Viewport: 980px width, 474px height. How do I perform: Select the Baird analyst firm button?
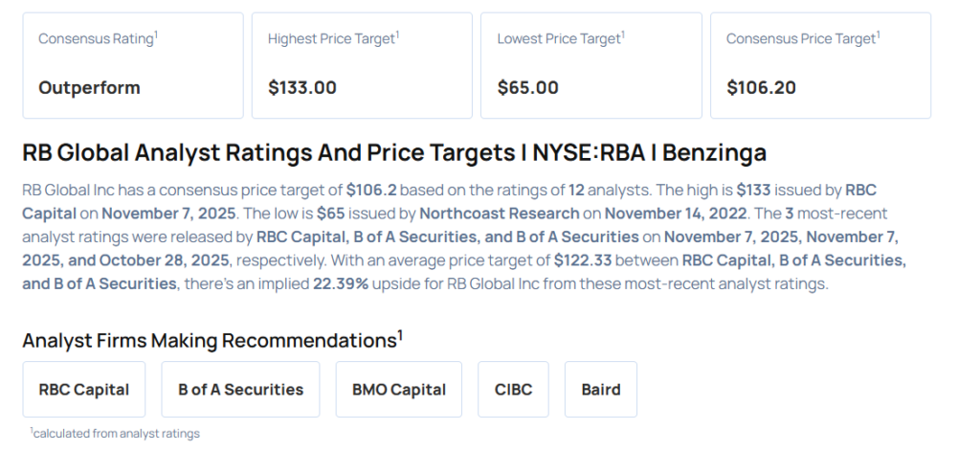[601, 390]
